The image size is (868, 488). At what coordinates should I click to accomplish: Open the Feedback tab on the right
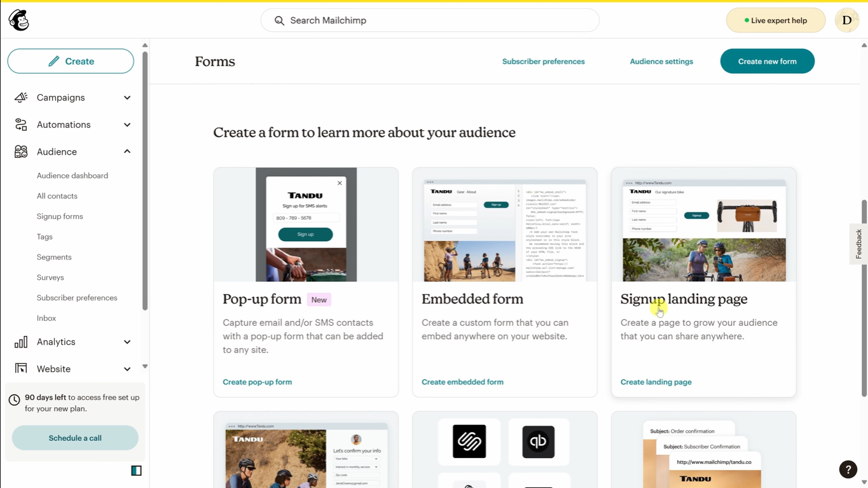pyautogui.click(x=858, y=244)
